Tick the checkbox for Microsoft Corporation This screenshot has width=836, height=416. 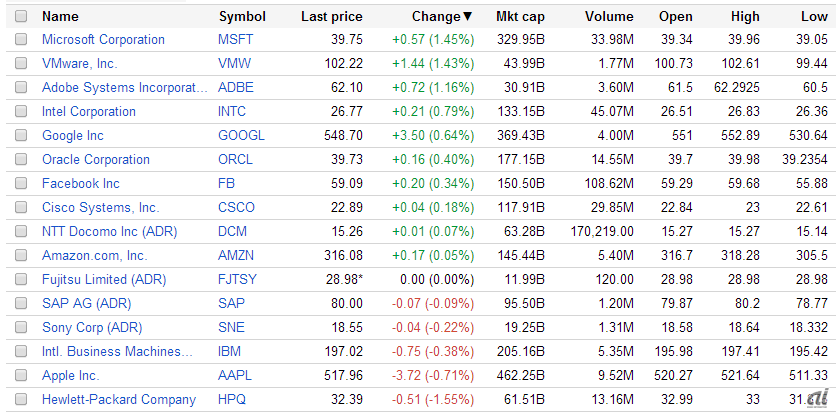22,40
